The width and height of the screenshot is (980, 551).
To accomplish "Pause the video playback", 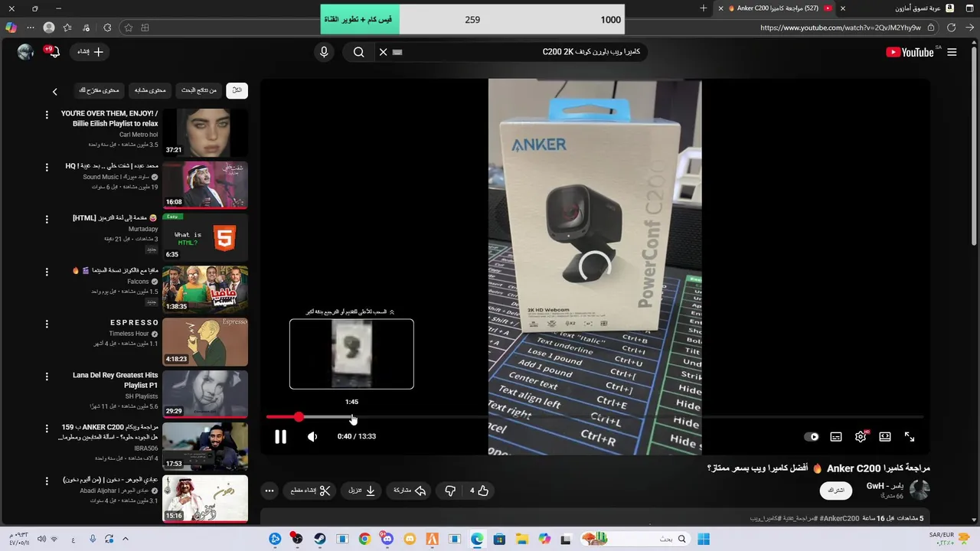I will 280,437.
